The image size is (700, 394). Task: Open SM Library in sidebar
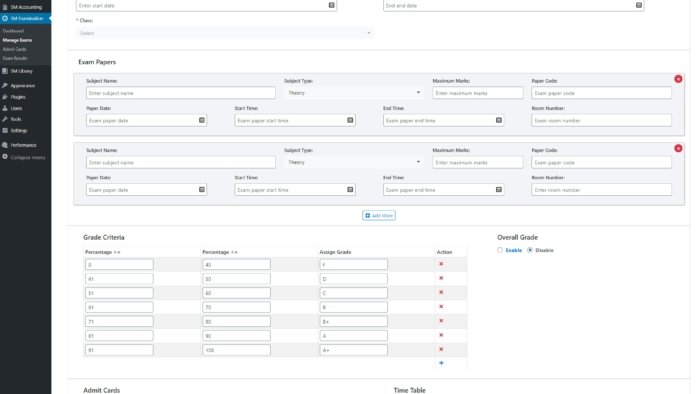(25, 71)
